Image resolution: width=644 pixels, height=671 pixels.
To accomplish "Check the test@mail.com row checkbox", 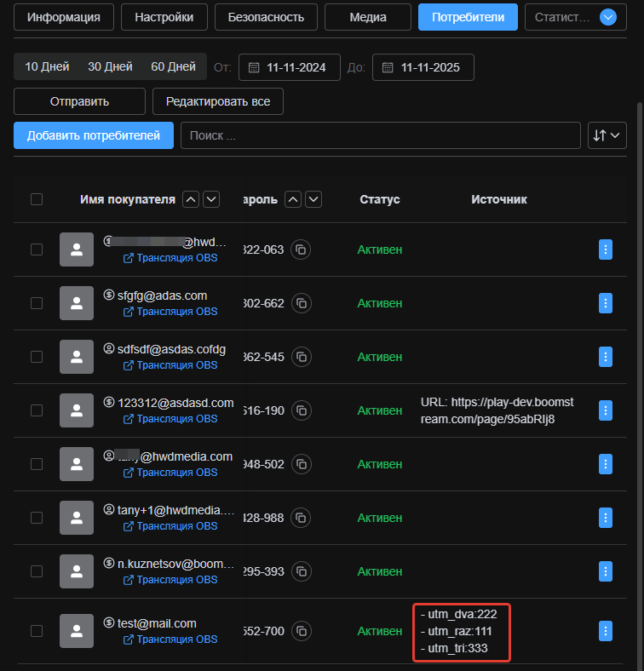I will pyautogui.click(x=37, y=631).
